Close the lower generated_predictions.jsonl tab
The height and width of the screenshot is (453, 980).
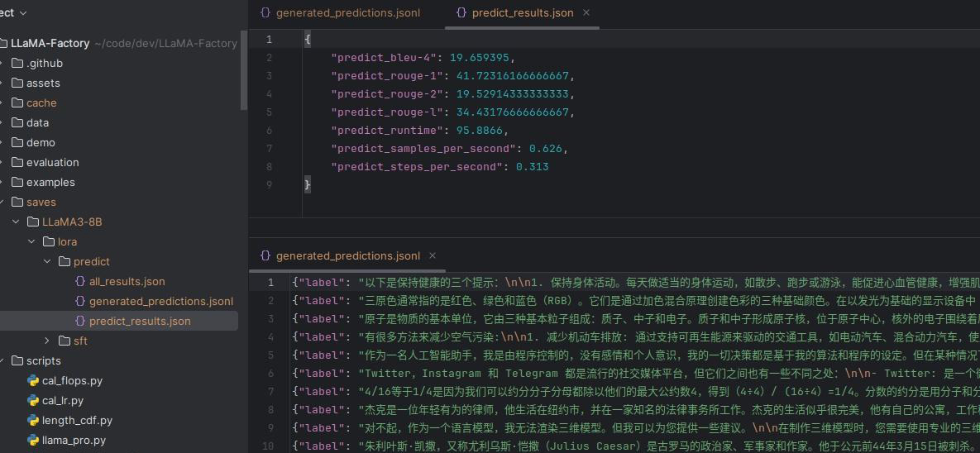pyautogui.click(x=433, y=255)
